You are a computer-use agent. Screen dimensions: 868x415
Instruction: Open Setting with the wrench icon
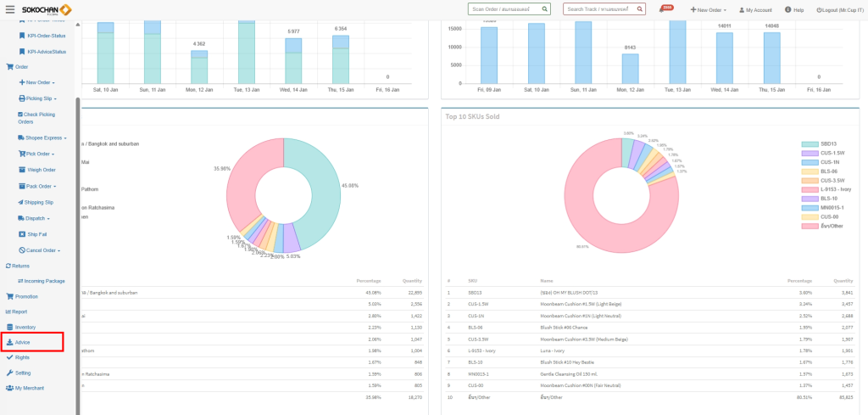point(22,373)
